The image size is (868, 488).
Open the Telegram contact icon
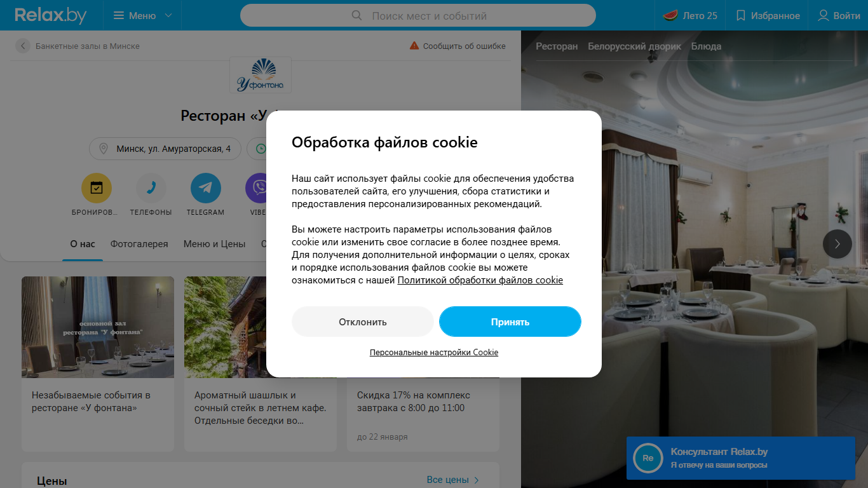(206, 188)
